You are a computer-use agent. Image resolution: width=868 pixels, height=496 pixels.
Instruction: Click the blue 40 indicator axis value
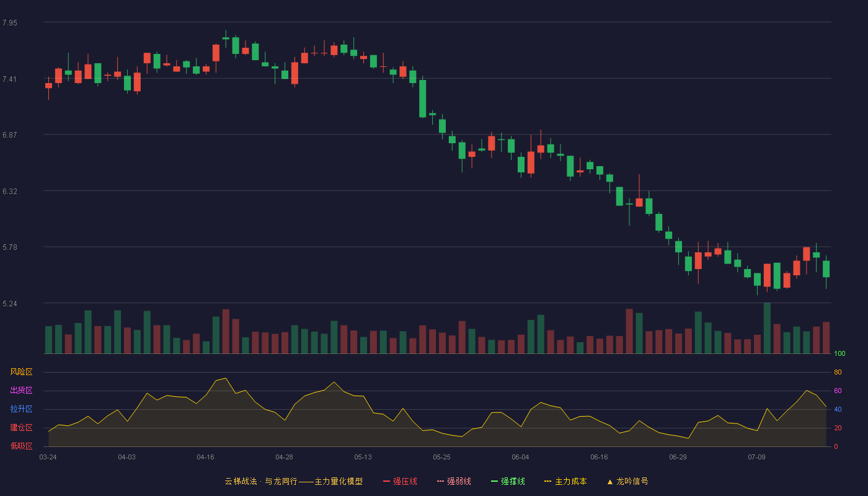[x=838, y=409]
